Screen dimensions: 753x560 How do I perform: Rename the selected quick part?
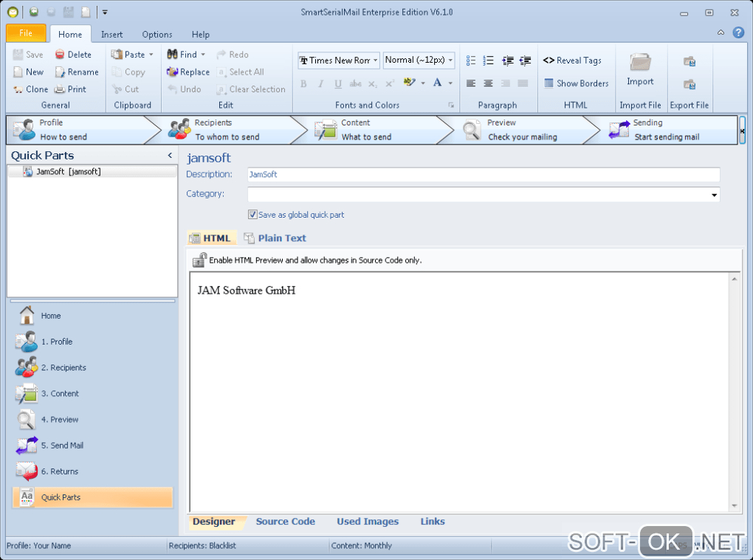(76, 72)
